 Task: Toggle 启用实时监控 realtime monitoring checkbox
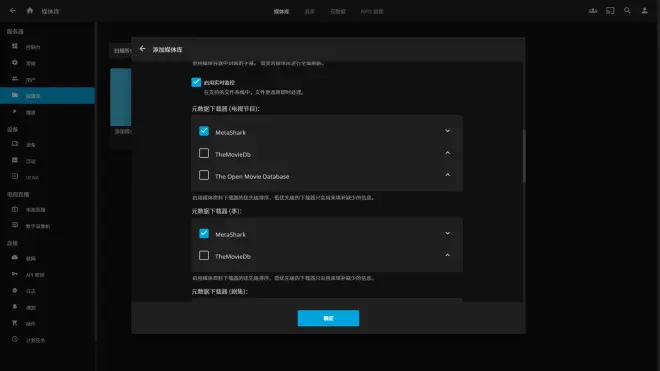pyautogui.click(x=196, y=82)
